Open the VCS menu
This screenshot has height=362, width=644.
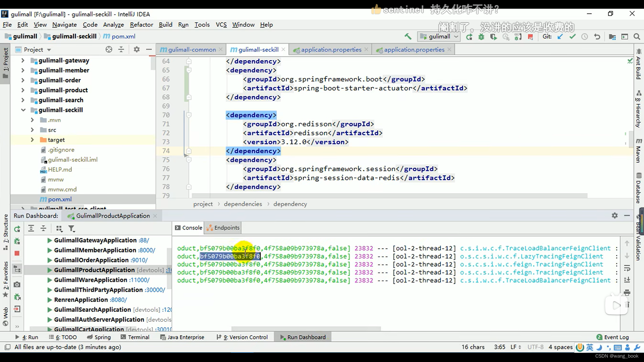click(221, 24)
